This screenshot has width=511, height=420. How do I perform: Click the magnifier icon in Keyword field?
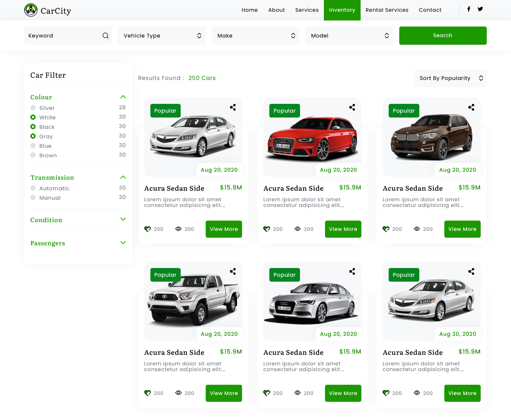[106, 36]
